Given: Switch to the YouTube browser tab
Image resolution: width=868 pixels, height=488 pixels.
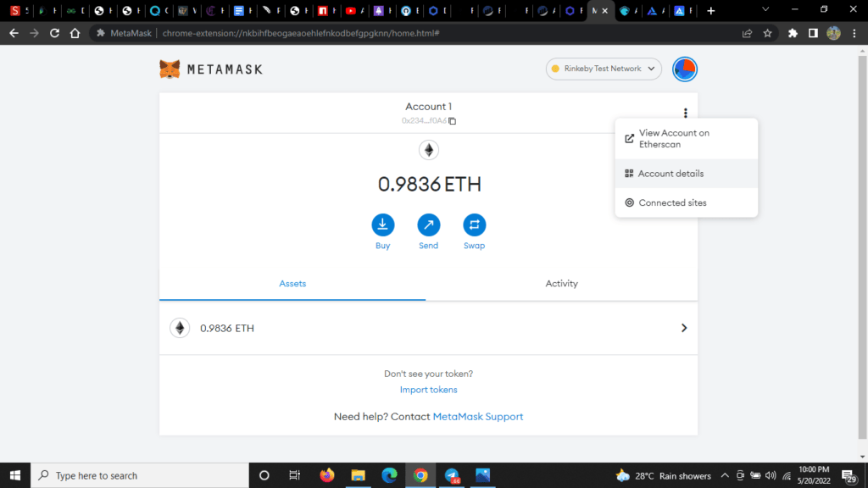Looking at the screenshot, I should click(x=354, y=10).
